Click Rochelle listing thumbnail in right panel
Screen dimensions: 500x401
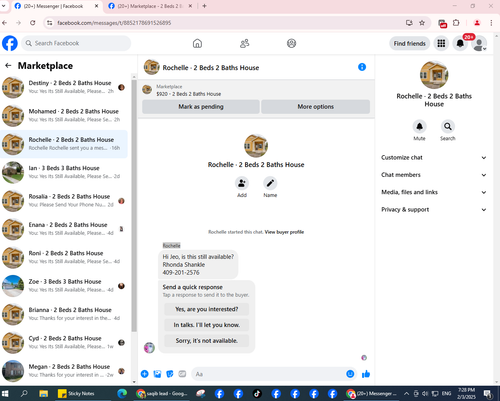[434, 75]
